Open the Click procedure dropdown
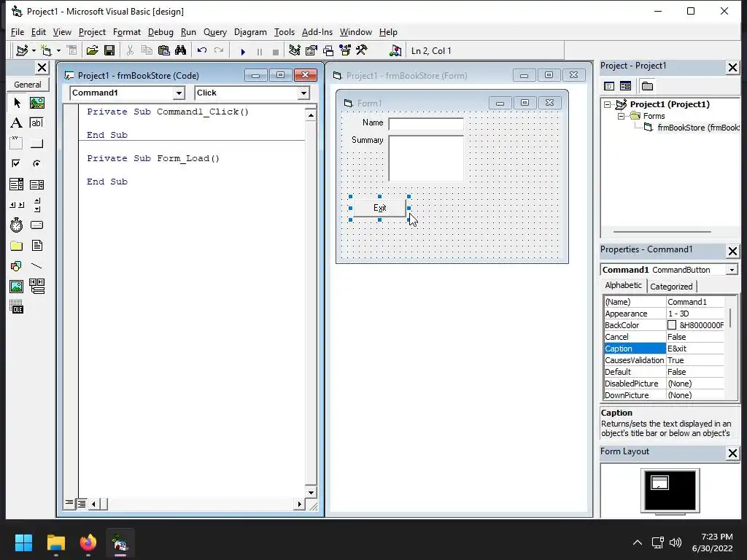 pyautogui.click(x=303, y=93)
